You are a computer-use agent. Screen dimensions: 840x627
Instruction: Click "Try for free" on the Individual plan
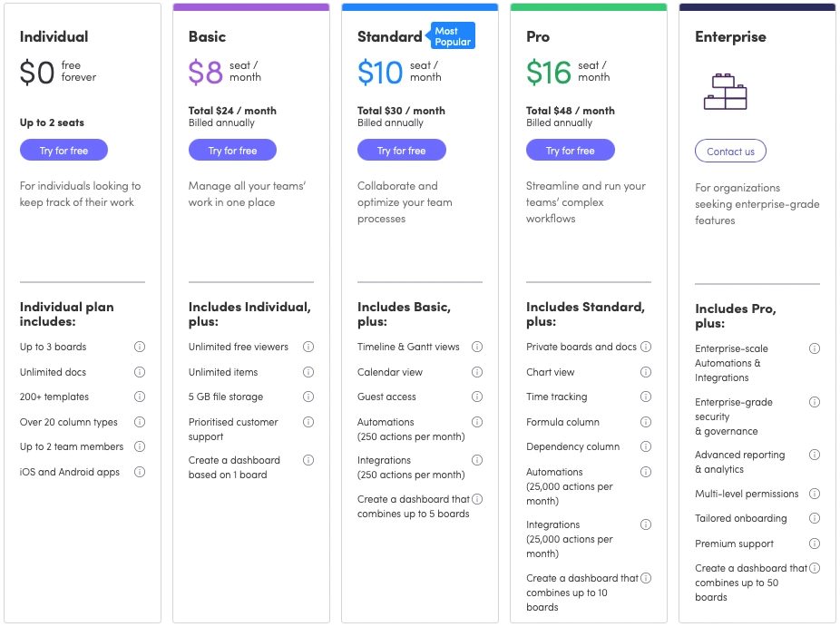(63, 150)
